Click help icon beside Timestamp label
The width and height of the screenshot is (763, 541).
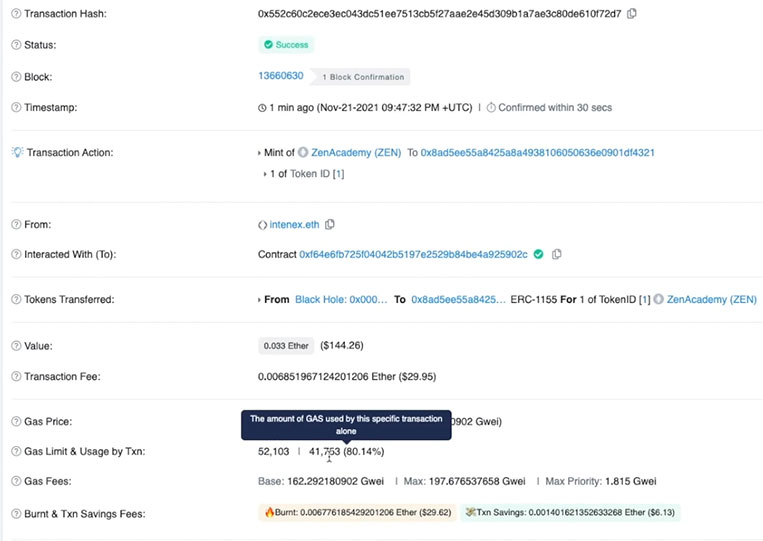pos(16,107)
